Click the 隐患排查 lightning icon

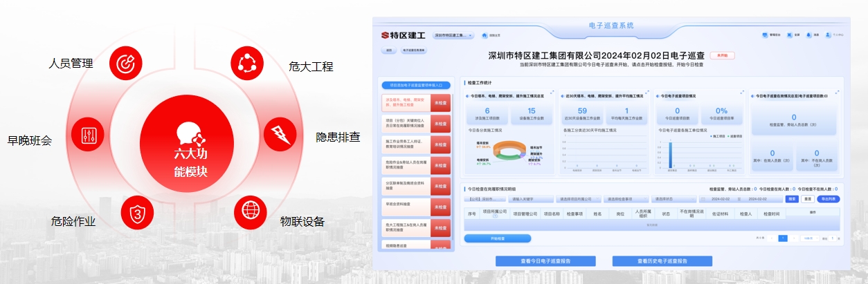[x=281, y=134]
